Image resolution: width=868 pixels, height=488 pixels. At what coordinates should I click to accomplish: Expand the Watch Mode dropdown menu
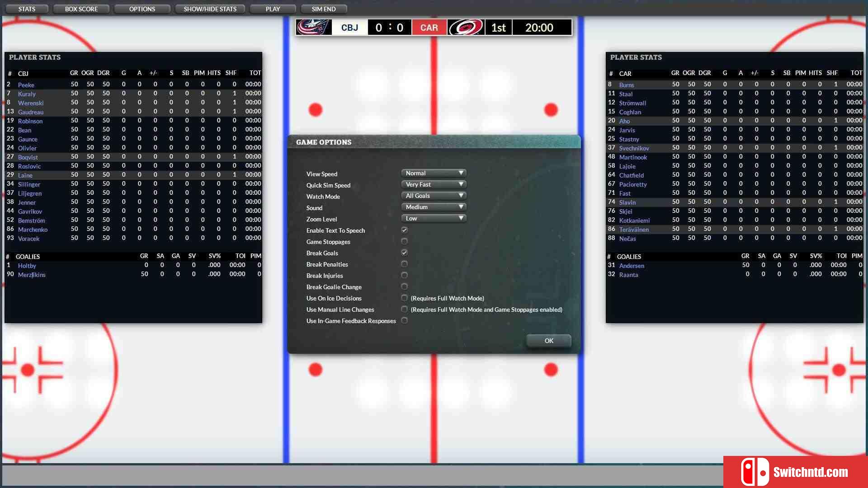click(433, 196)
